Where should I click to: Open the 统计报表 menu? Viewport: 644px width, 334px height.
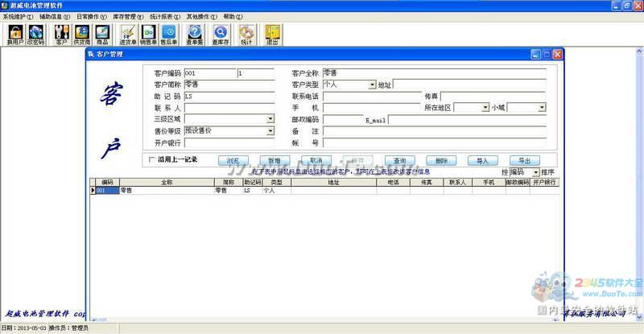165,17
